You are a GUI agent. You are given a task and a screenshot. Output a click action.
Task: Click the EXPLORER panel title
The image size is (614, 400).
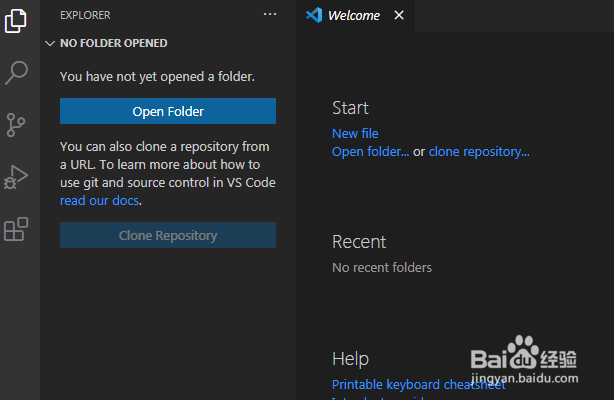(85, 15)
